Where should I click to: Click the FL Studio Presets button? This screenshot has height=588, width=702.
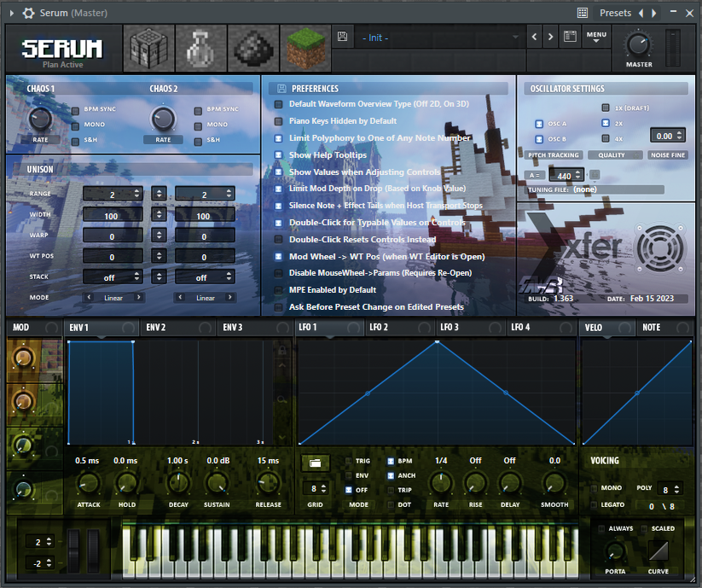(615, 13)
